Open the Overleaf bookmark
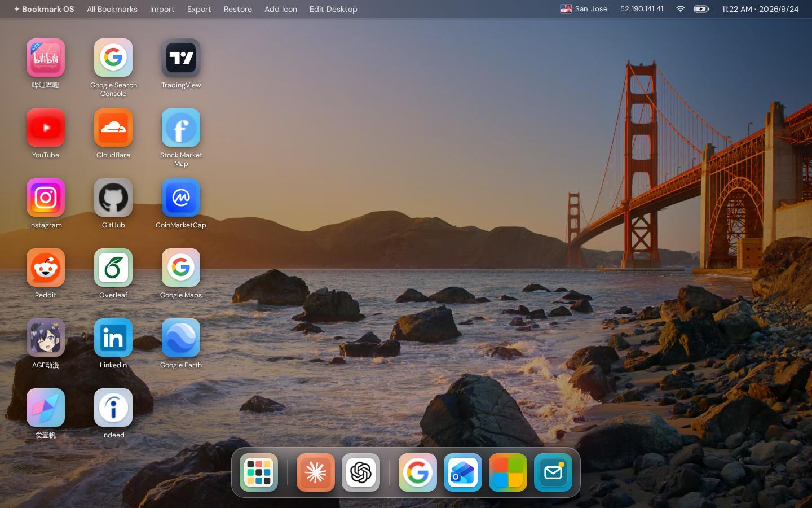This screenshot has height=508, width=812. 113,268
